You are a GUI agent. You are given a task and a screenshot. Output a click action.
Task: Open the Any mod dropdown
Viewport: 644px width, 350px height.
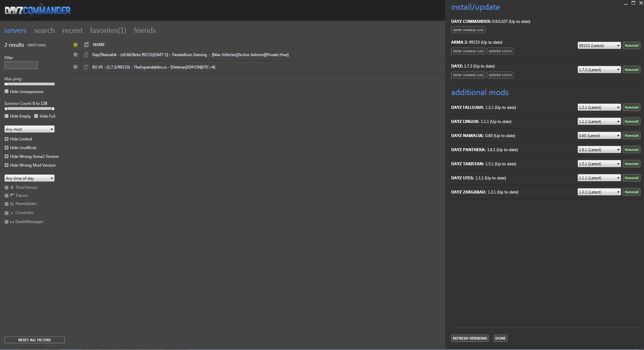[x=30, y=129]
